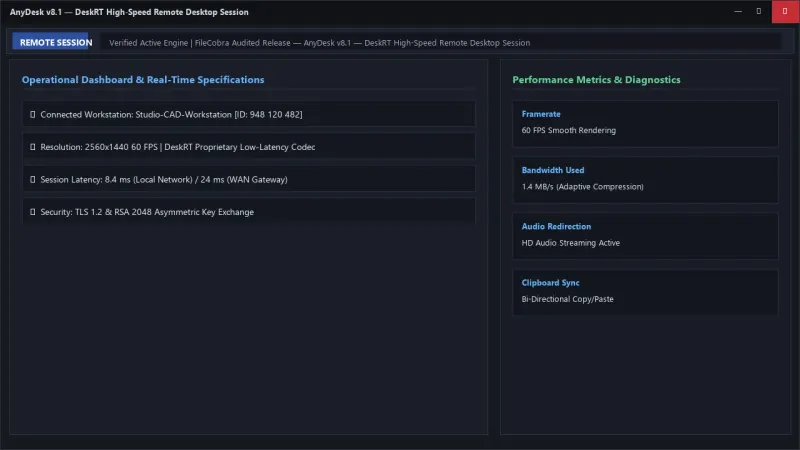Click the Operational Dashboard & Real-Time Specifications heading
Image resolution: width=800 pixels, height=450 pixels.
143,80
